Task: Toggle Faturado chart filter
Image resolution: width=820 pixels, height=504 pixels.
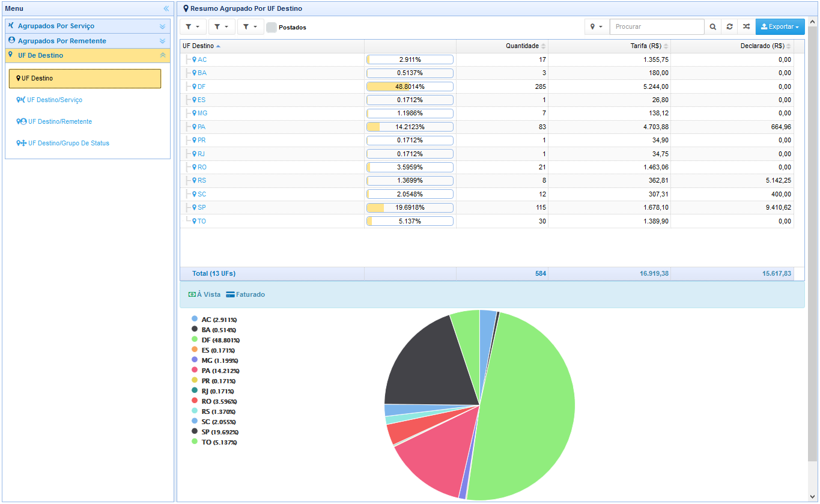Action: pyautogui.click(x=245, y=294)
